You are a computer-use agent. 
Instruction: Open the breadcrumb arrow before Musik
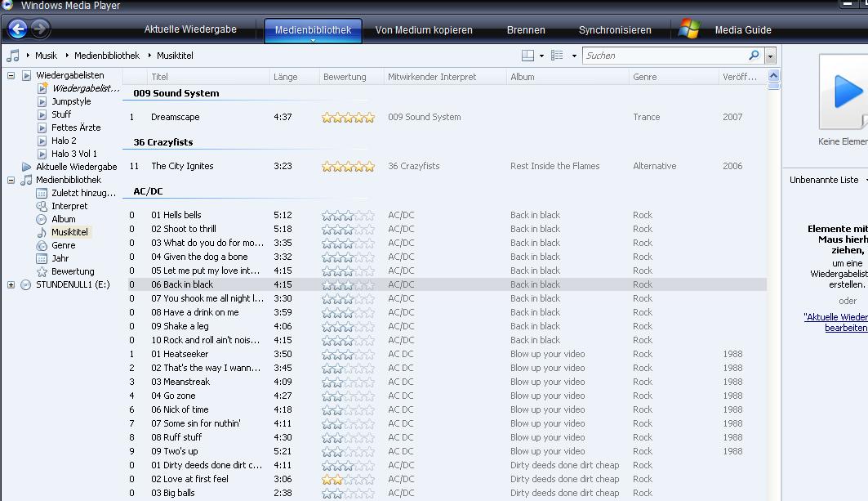(x=28, y=56)
